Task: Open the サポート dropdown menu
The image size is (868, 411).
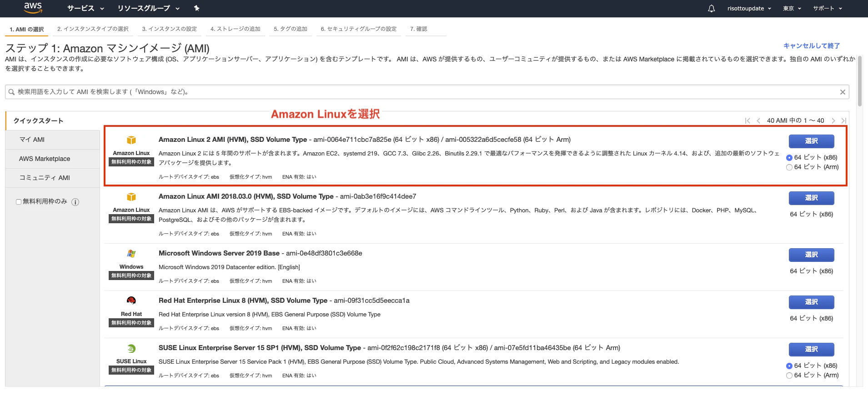Action: pos(828,8)
